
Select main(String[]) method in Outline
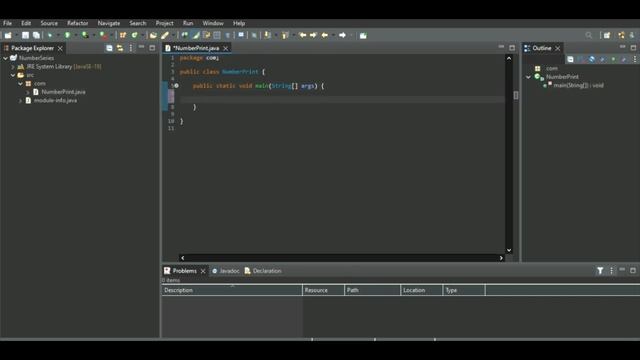coord(578,85)
